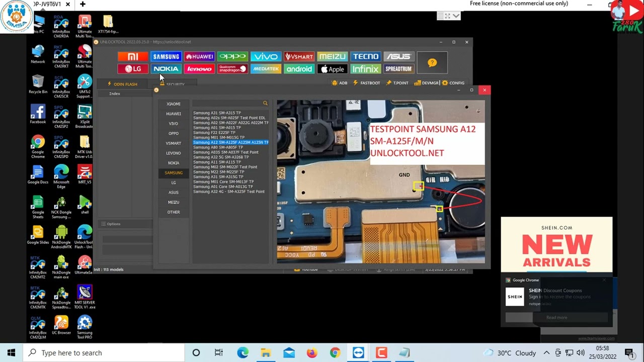Click the Windows Start button
This screenshot has width=644, height=362.
tap(11, 353)
